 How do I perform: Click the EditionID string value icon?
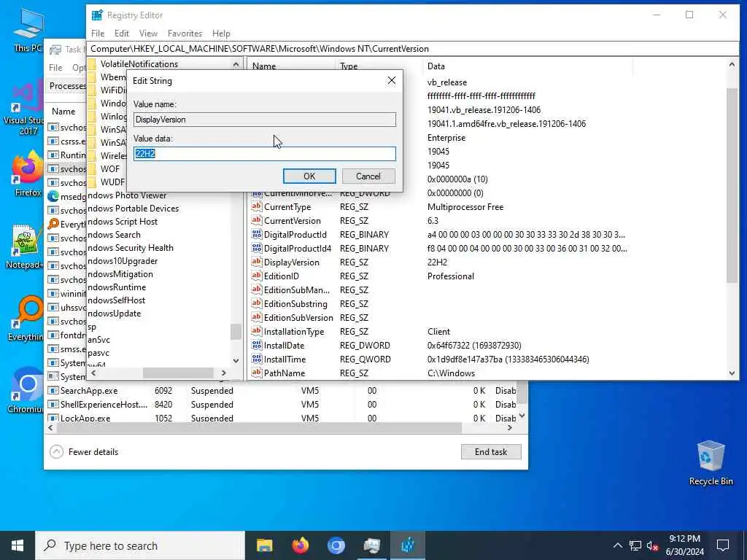257,276
